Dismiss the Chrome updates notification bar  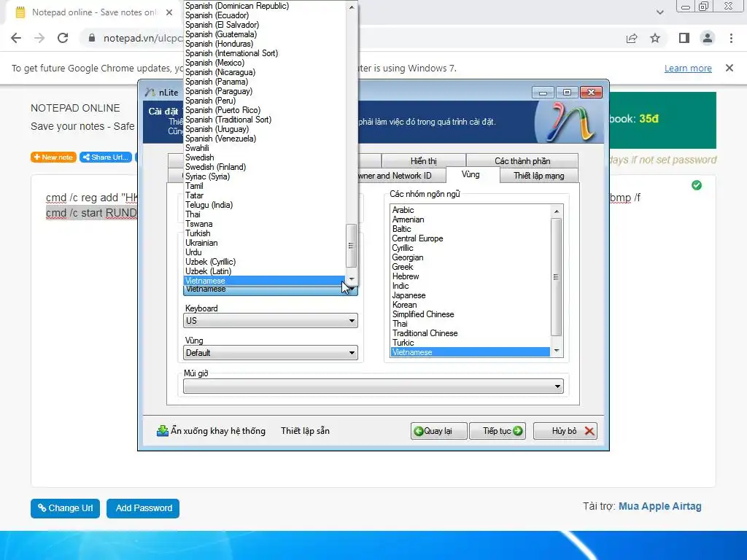729,68
